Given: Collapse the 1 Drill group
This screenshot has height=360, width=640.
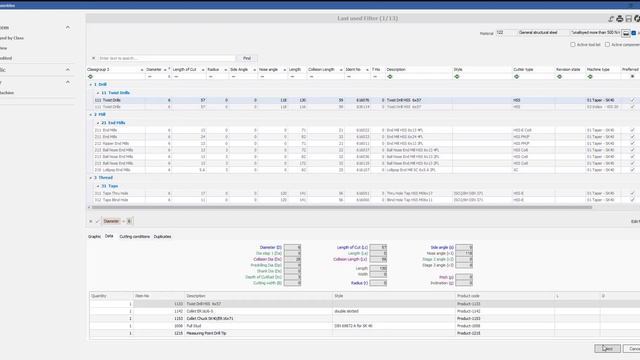Looking at the screenshot, I should pos(91,84).
